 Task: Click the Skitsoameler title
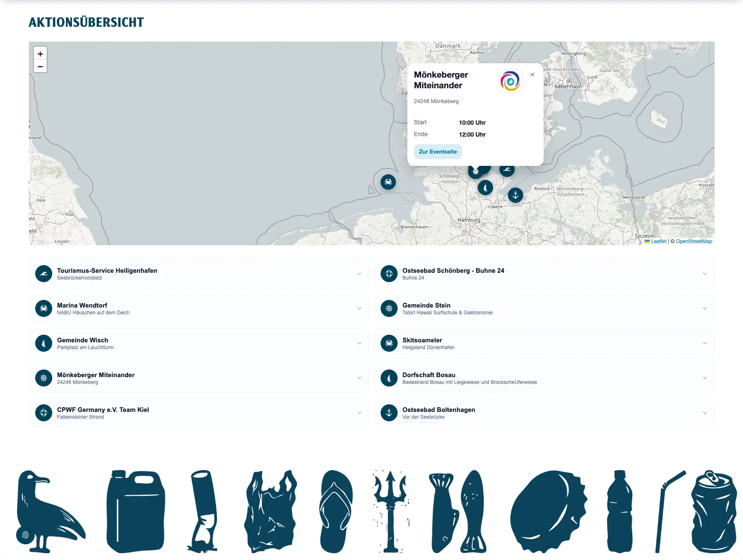[422, 340]
